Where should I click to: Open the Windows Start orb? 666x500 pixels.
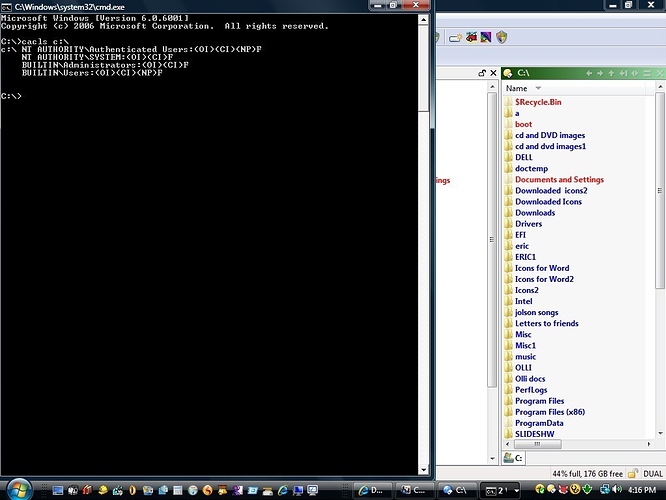tap(18, 490)
